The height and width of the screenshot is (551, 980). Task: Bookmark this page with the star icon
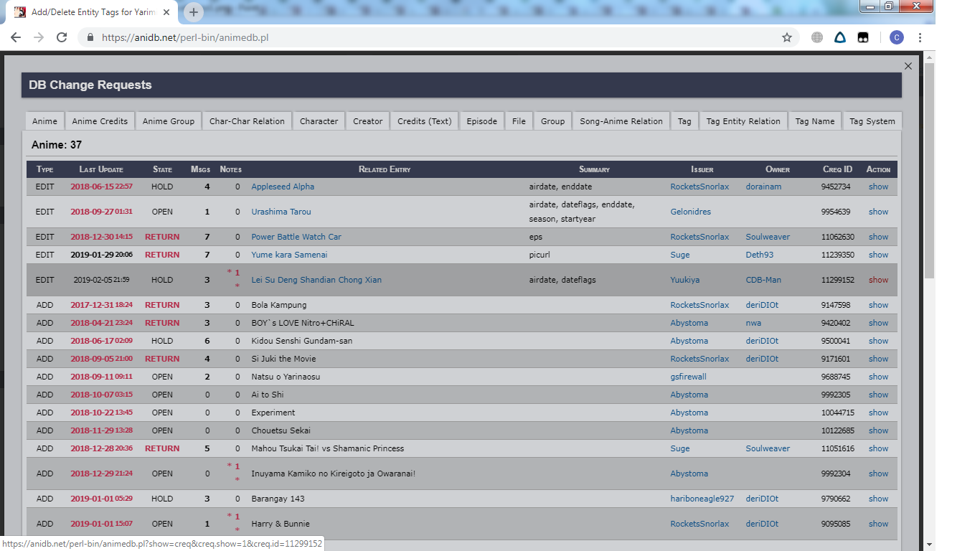tap(786, 37)
